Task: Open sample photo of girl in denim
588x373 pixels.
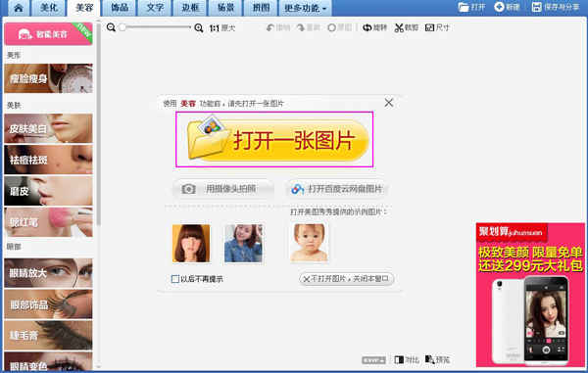Action: tap(243, 243)
